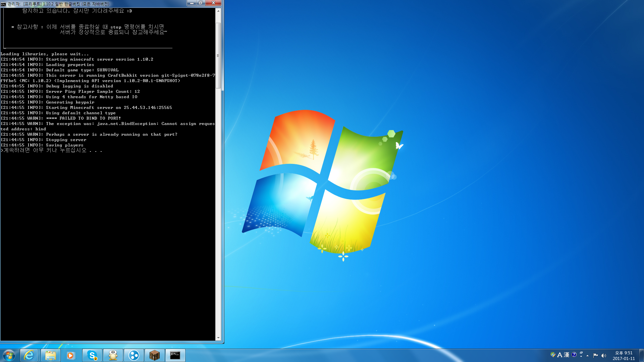Close the Minecraft server console window
The image size is (644, 362).
(213, 3)
